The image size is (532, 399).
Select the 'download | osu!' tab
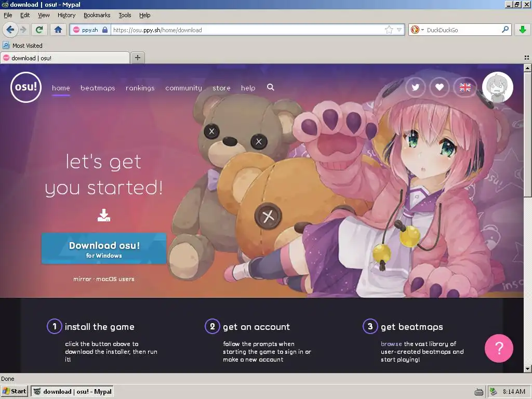[x=65, y=58]
